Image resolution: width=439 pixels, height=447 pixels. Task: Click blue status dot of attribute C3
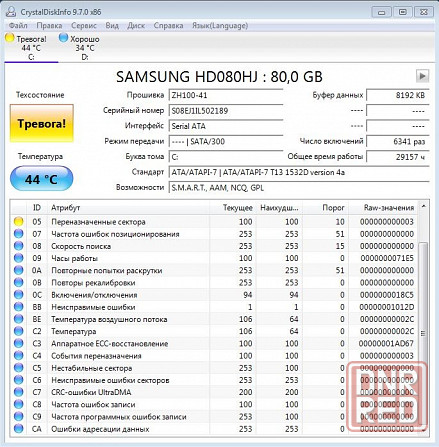click(x=19, y=343)
